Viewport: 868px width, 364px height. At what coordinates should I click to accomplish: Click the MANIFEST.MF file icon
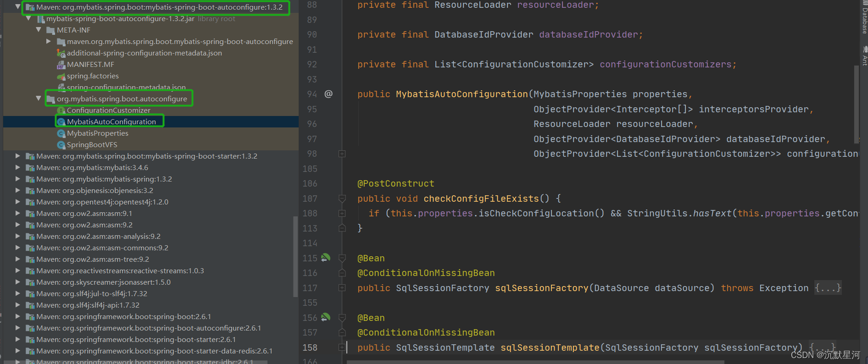point(61,65)
